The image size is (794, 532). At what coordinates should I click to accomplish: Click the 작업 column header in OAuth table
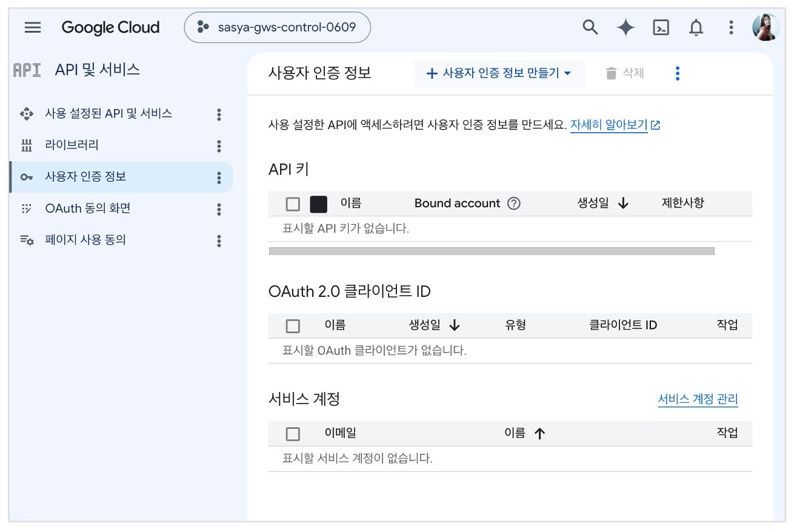727,325
